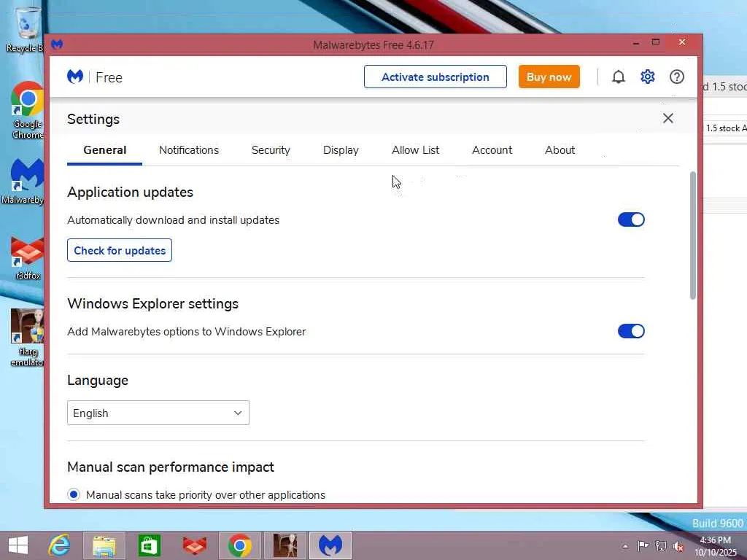Click the Buy now button

[549, 77]
